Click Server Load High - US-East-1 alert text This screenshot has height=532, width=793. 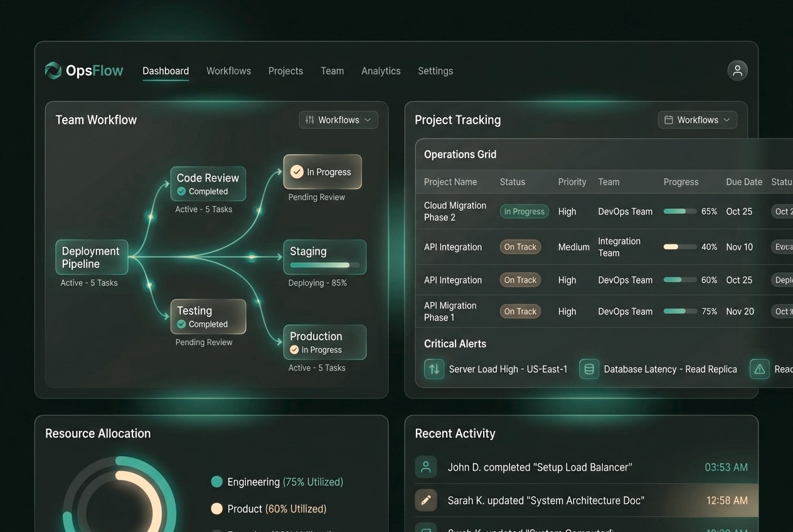(x=508, y=370)
